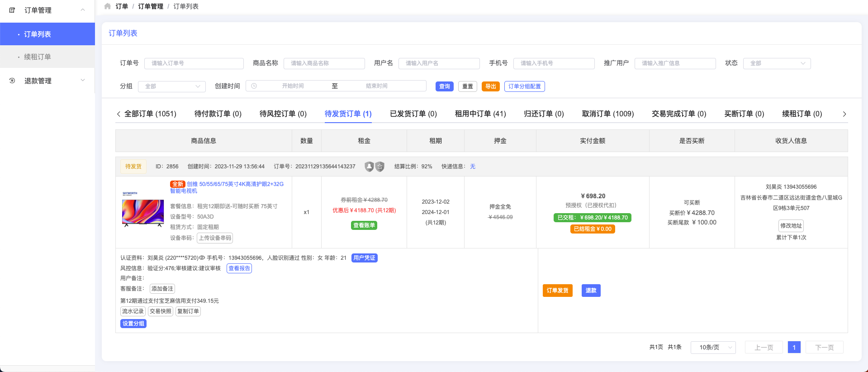Click the orange 订单发货 button

tap(558, 291)
